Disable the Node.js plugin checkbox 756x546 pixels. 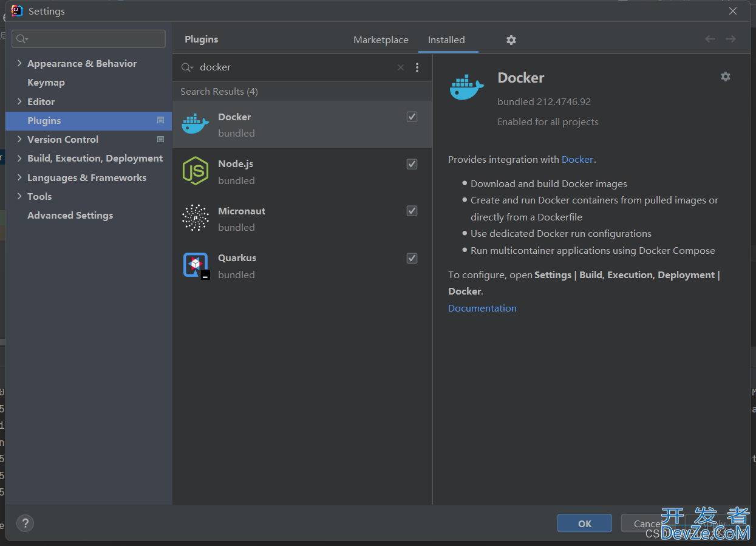(x=412, y=164)
